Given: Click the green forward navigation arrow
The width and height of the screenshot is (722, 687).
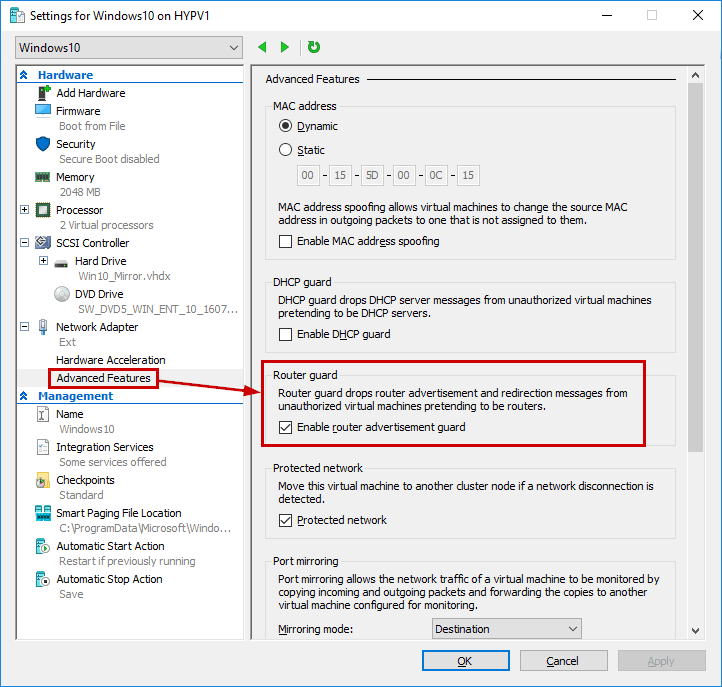Looking at the screenshot, I should 285,47.
